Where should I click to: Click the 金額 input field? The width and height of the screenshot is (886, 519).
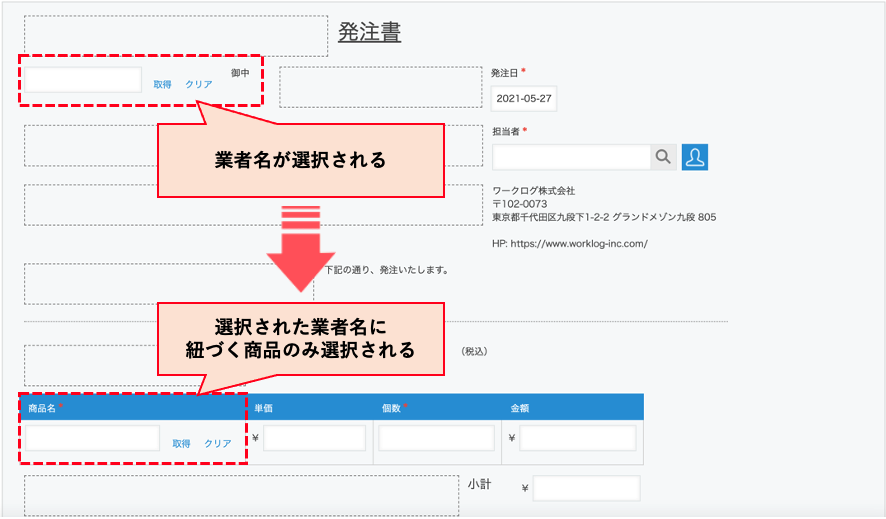coord(577,438)
